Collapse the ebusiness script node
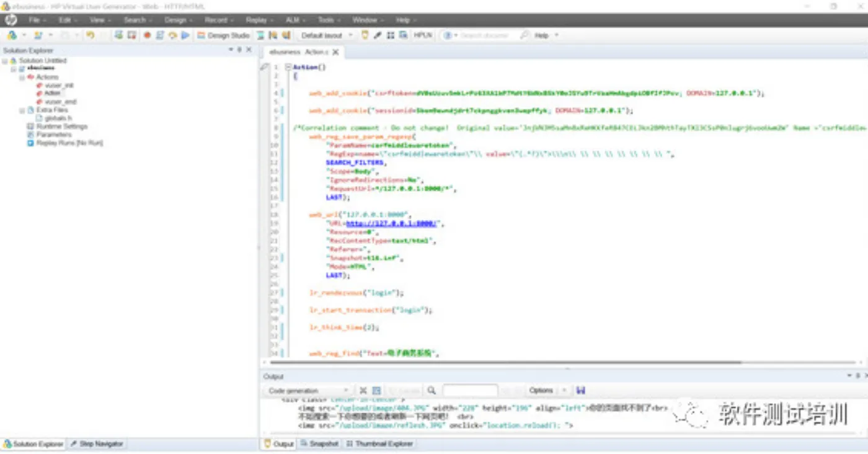Image resolution: width=868 pixels, height=454 pixels. pos(13,68)
